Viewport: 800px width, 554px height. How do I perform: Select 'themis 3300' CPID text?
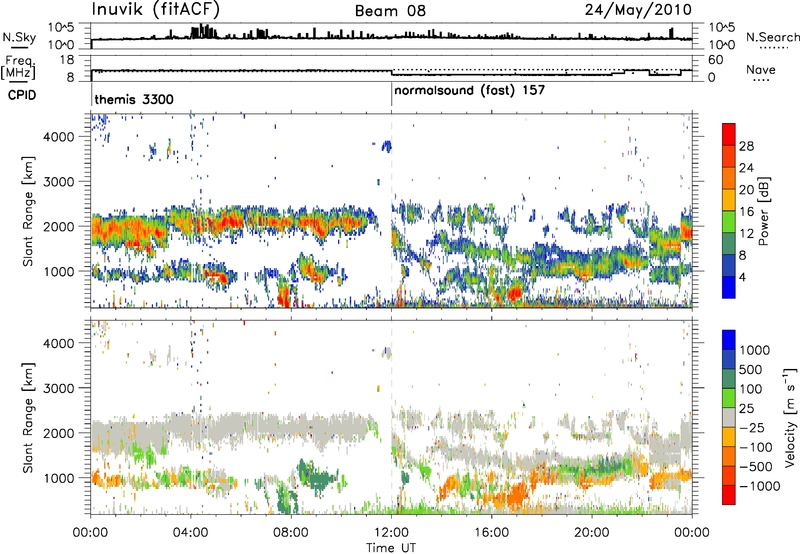tap(134, 99)
